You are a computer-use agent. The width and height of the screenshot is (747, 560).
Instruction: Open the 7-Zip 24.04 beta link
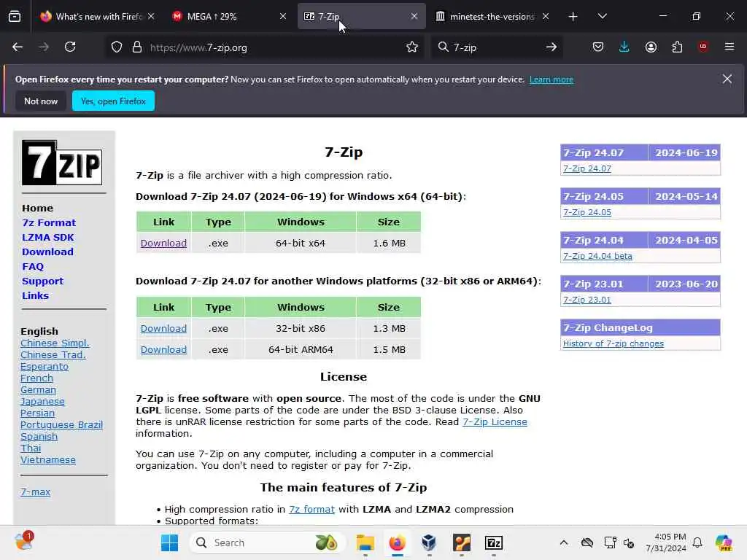click(x=597, y=256)
